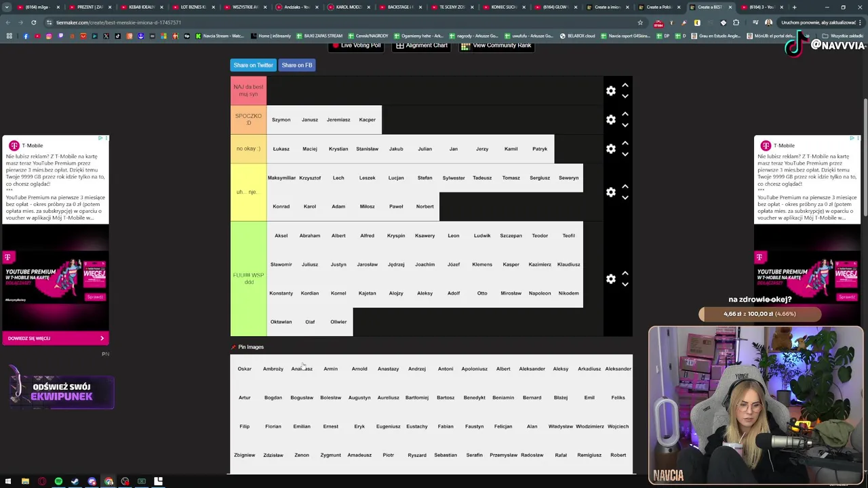Open 'BAJKI ZAPAS STREAM' bookmark
The height and width of the screenshot is (488, 868).
tap(318, 36)
